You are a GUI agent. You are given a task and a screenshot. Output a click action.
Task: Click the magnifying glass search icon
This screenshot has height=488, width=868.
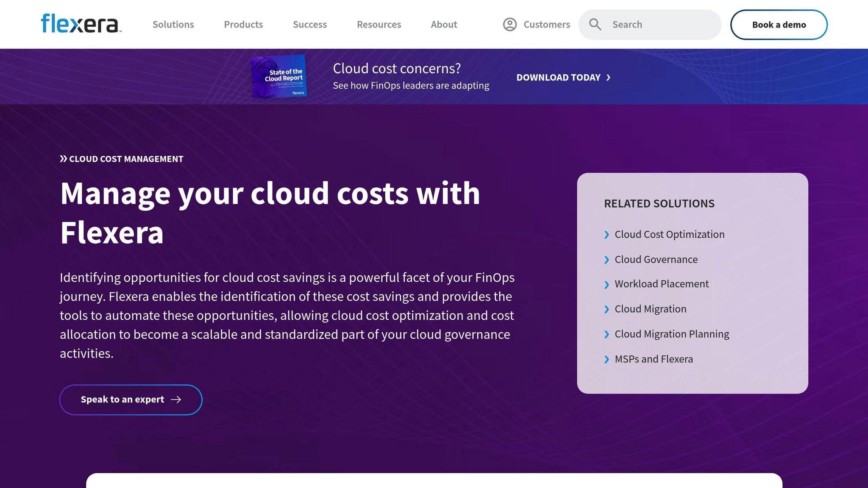(x=595, y=25)
